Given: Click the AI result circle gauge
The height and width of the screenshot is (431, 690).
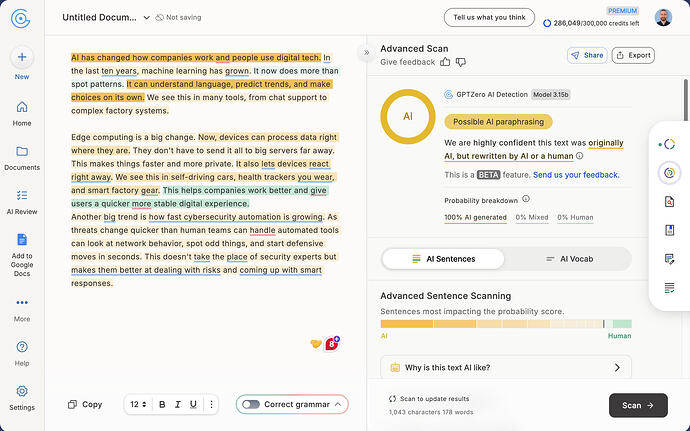Looking at the screenshot, I should (408, 117).
